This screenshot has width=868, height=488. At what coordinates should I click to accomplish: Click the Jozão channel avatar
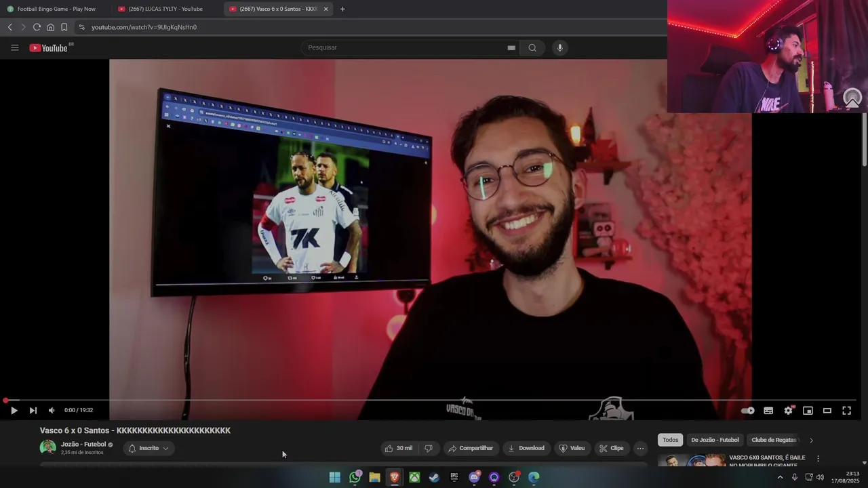pyautogui.click(x=48, y=447)
